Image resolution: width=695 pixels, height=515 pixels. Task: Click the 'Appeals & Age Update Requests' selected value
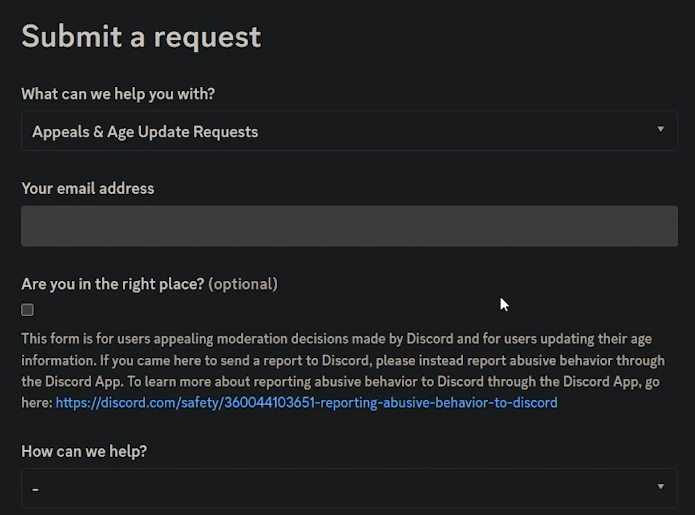tap(145, 131)
